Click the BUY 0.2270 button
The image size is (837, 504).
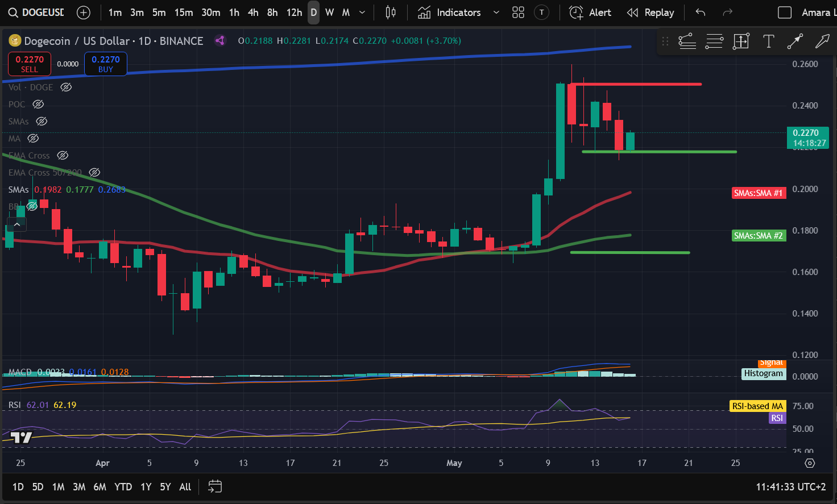106,64
